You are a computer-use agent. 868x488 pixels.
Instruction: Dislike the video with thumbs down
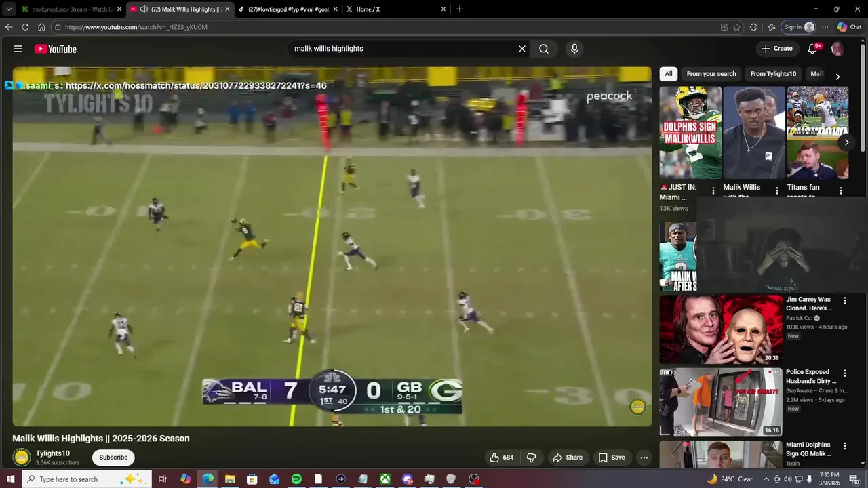pyautogui.click(x=532, y=457)
